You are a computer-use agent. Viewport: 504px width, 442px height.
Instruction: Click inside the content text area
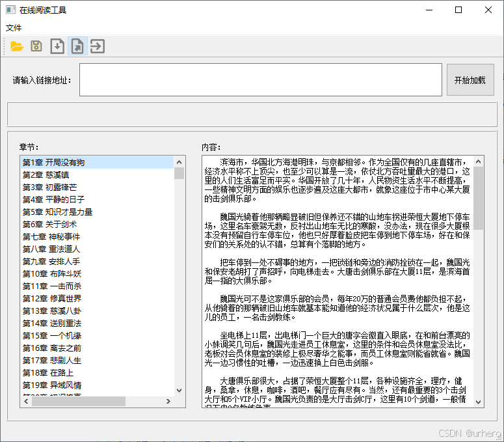click(338, 281)
